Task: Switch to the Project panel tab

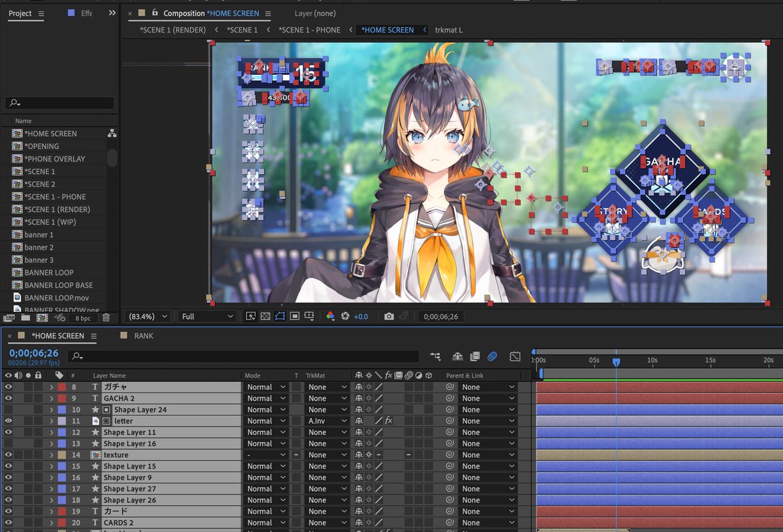Action: pos(20,13)
